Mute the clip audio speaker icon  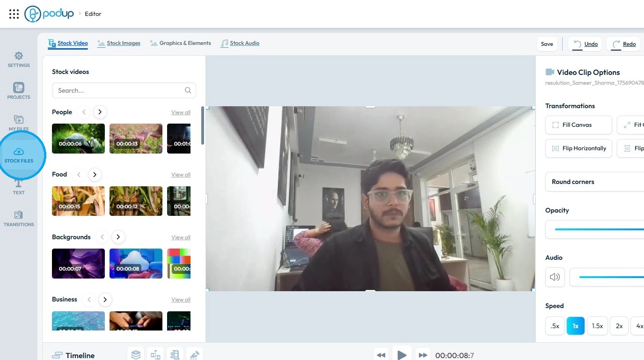[555, 277]
